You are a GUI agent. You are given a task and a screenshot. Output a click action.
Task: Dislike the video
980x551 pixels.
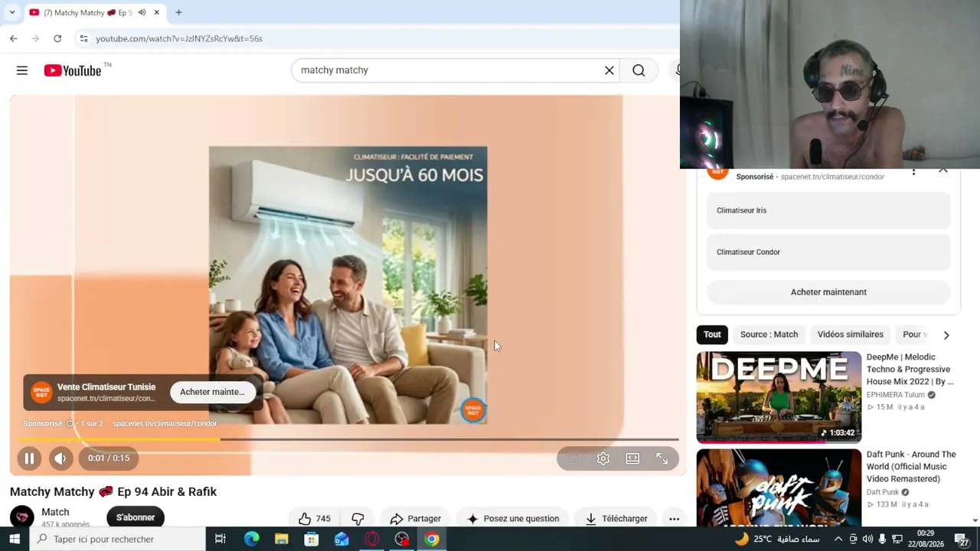point(358,518)
